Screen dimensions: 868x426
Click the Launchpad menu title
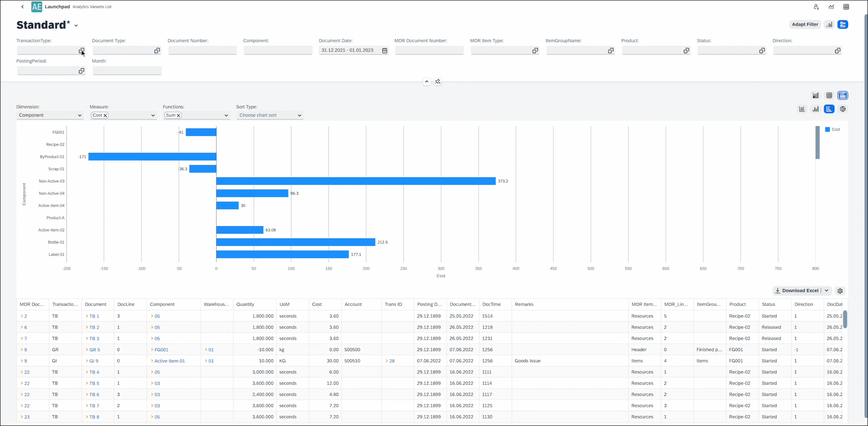[57, 7]
